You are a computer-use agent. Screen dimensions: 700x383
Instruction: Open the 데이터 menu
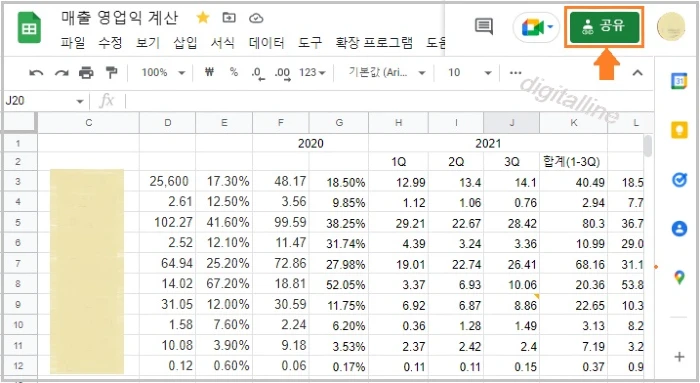267,43
